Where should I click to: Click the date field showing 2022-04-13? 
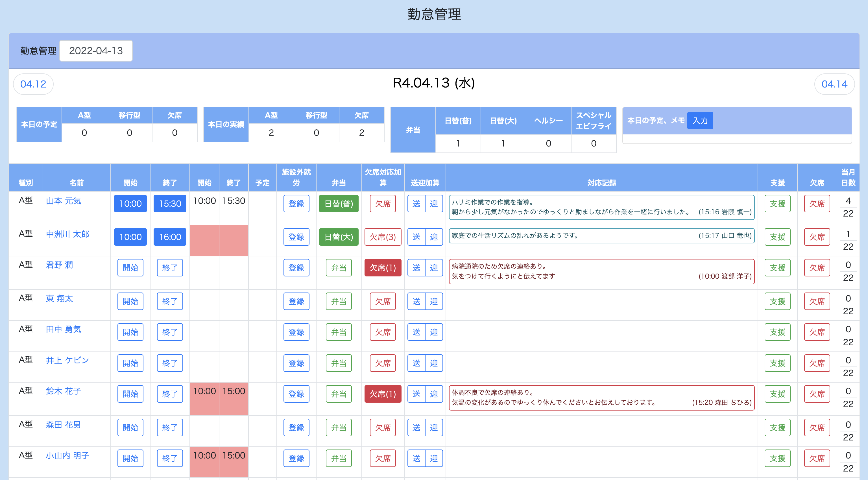tap(96, 51)
